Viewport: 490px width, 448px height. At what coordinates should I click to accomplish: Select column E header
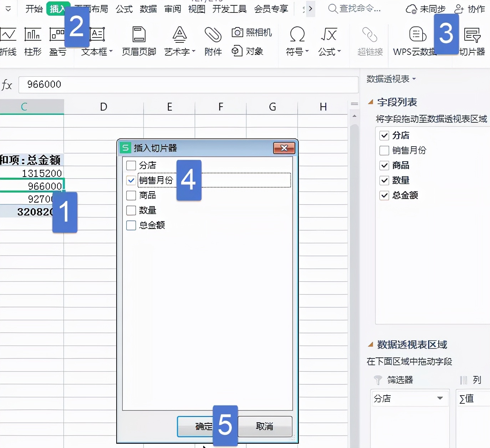[169, 107]
